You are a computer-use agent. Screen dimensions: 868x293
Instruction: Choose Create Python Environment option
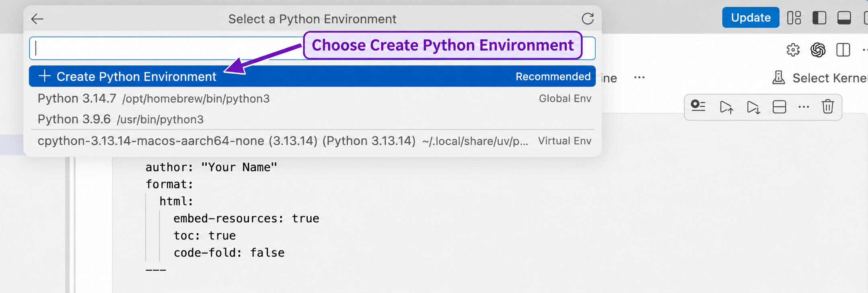tap(312, 76)
